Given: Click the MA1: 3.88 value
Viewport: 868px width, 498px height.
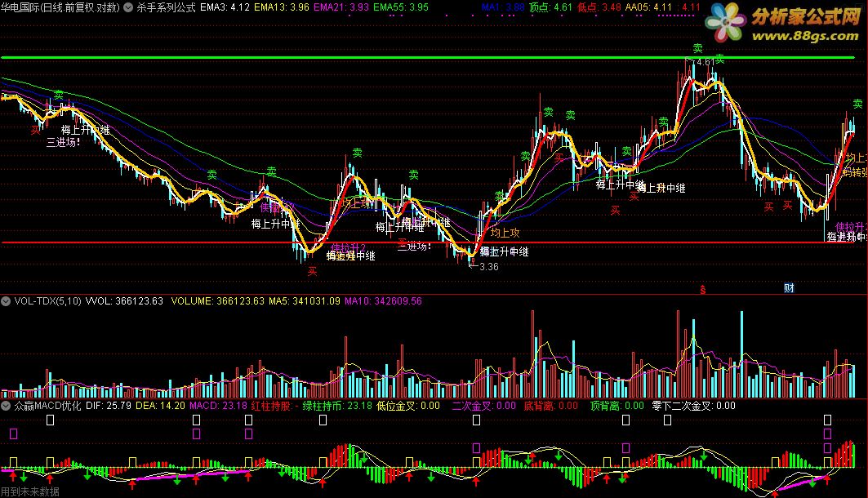Looking at the screenshot, I should (503, 7).
